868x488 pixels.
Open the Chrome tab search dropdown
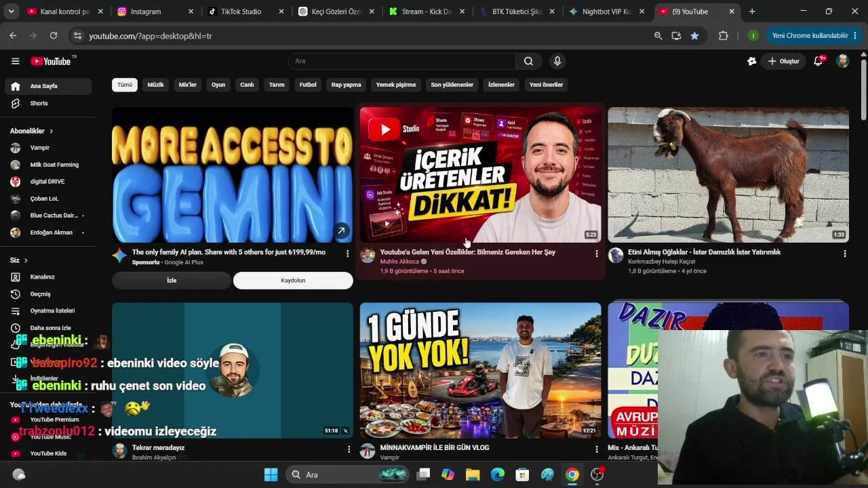tap(11, 12)
